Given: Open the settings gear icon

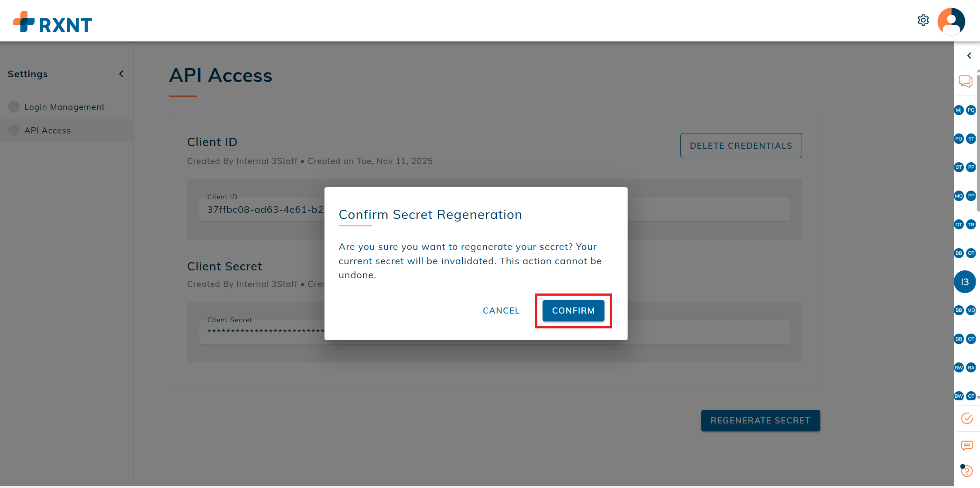Looking at the screenshot, I should point(923,20).
